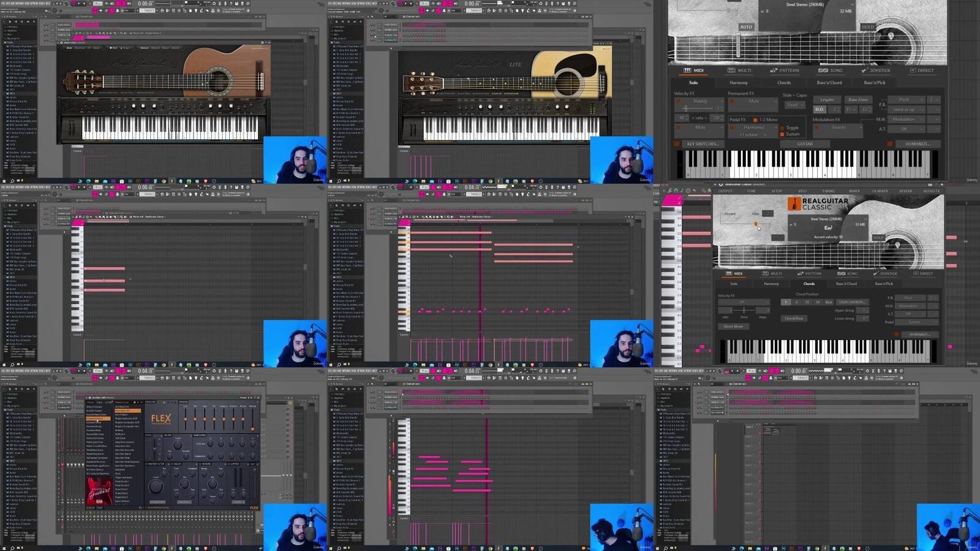
Task: Select the highlighted Essential Guitars pack in FLEX
Action: (98, 418)
